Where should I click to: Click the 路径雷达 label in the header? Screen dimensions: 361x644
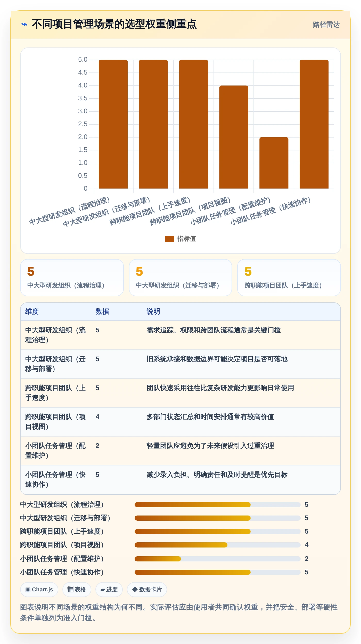pyautogui.click(x=326, y=25)
